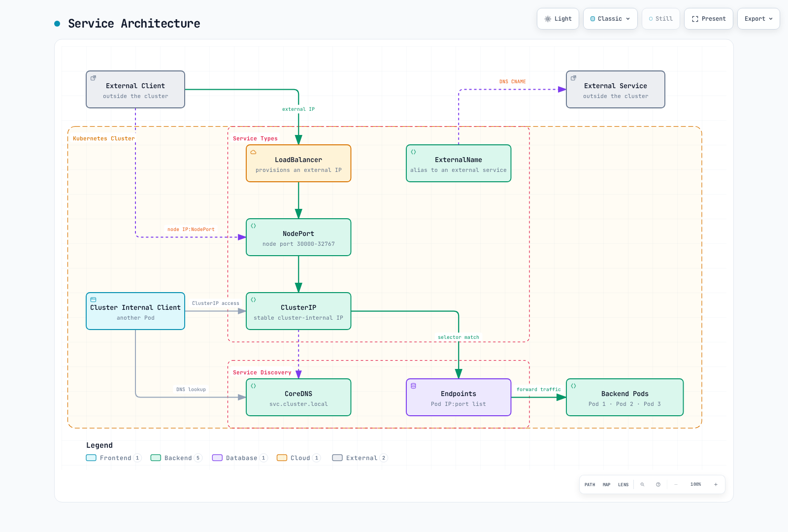Image resolution: width=788 pixels, height=532 pixels.
Task: Open the Export dropdown menu
Action: 758,19
